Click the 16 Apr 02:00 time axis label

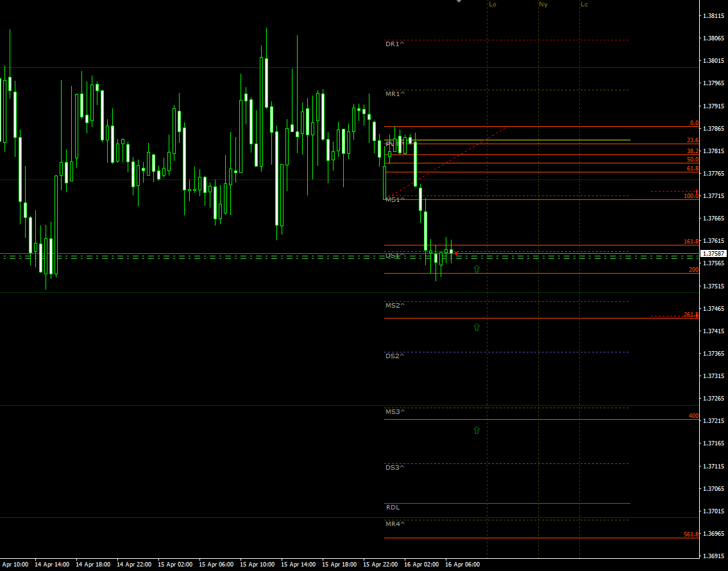(421, 565)
